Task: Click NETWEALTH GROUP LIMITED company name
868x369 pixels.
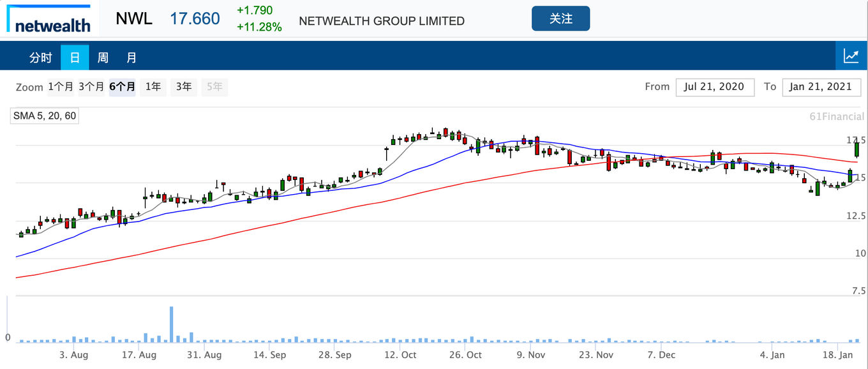Action: [x=382, y=21]
